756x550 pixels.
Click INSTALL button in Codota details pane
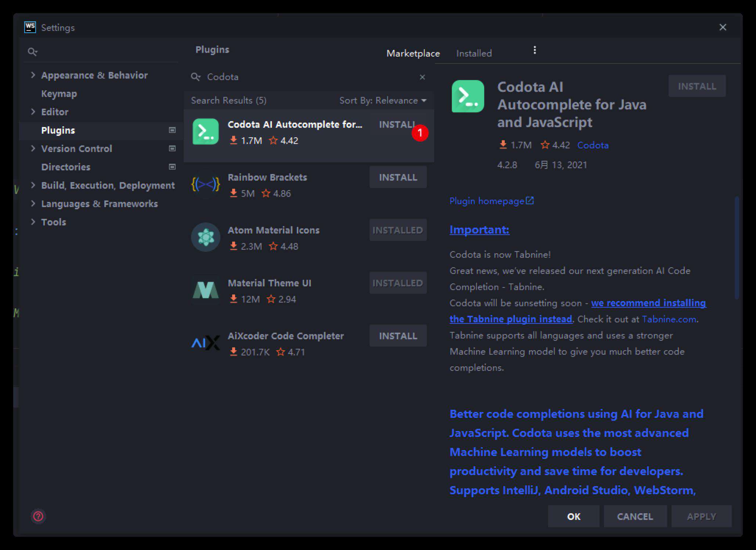[697, 86]
